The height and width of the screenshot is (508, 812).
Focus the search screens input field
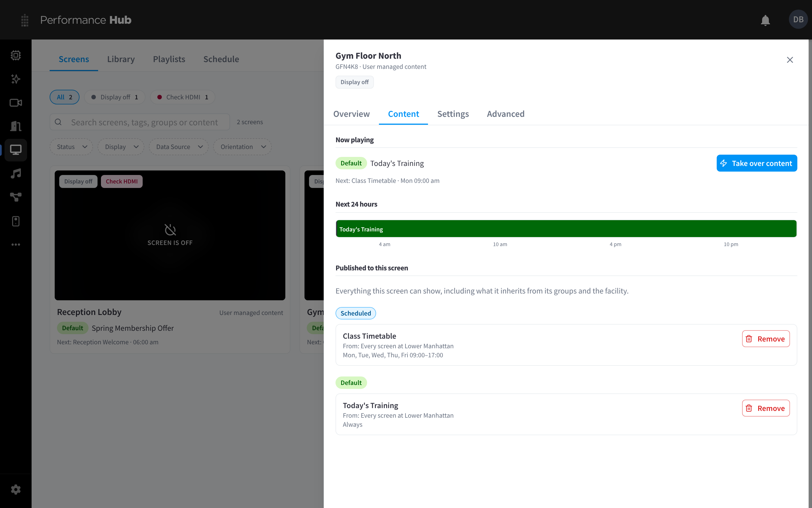[x=140, y=122]
